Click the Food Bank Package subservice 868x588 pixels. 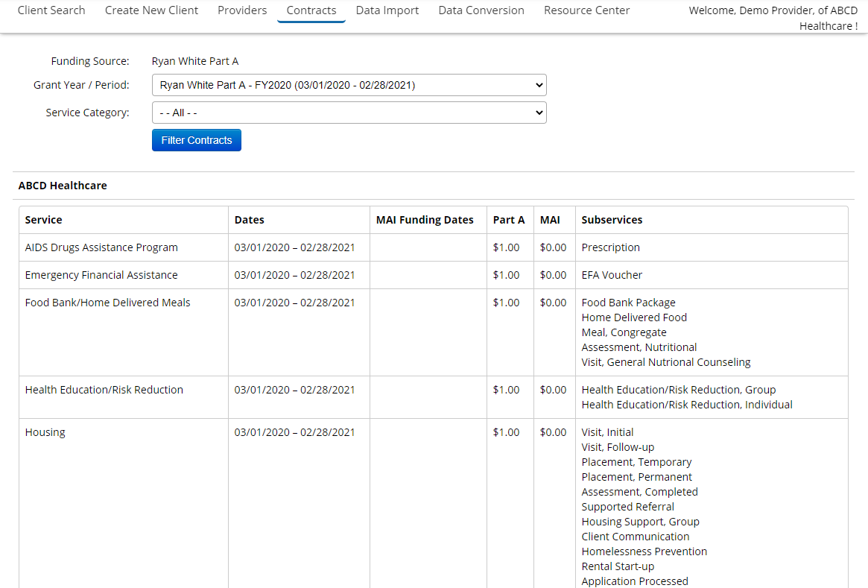pyautogui.click(x=628, y=303)
